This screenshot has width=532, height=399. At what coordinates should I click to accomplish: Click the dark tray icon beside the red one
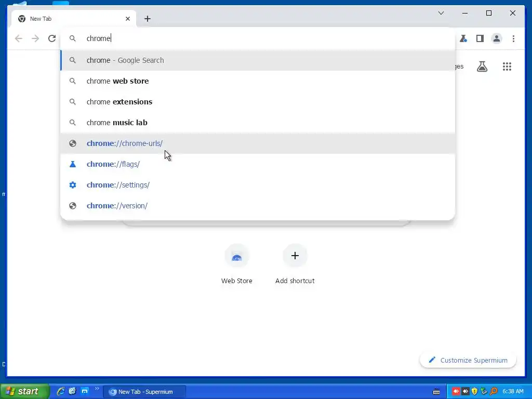(x=465, y=392)
